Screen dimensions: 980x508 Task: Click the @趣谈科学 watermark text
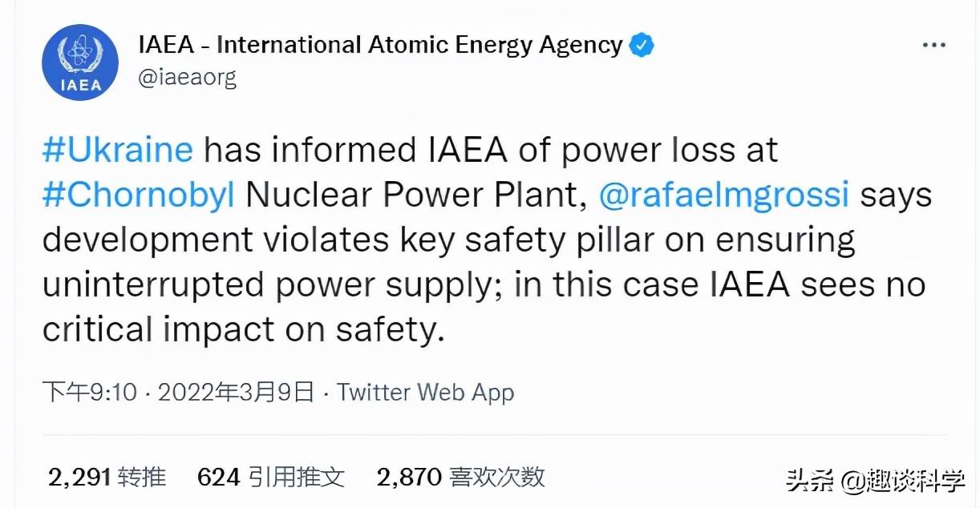click(x=902, y=482)
